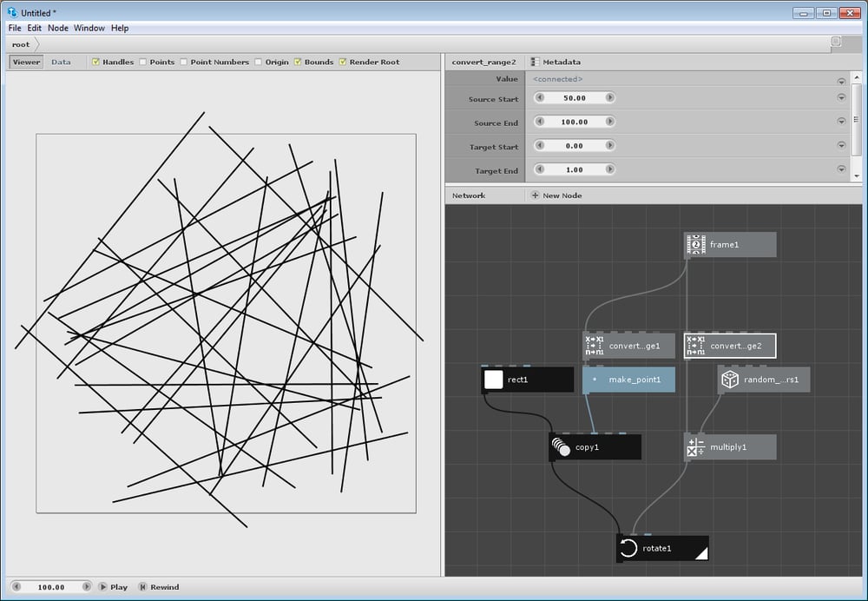Click the Metadata list icon
The height and width of the screenshot is (601, 868).
click(535, 62)
